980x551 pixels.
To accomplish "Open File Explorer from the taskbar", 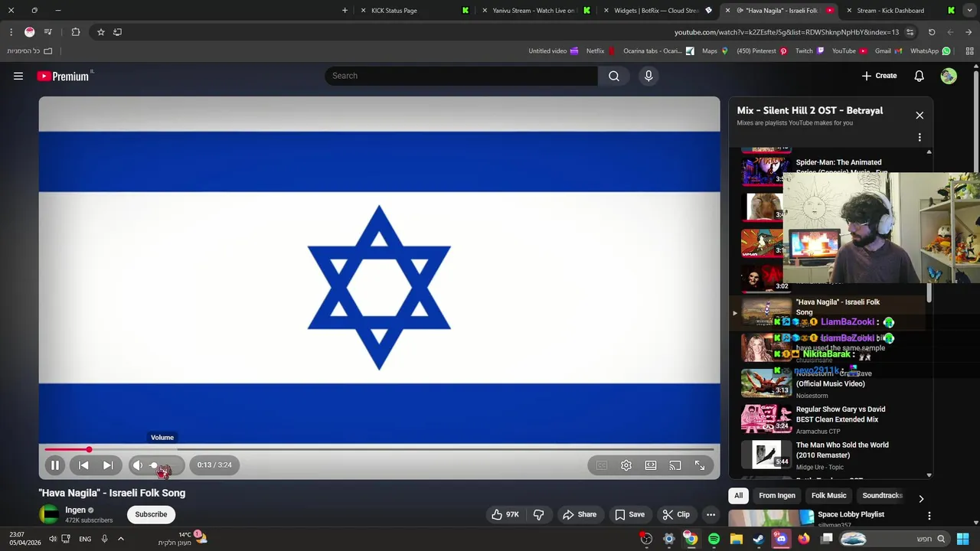I will coord(736,539).
